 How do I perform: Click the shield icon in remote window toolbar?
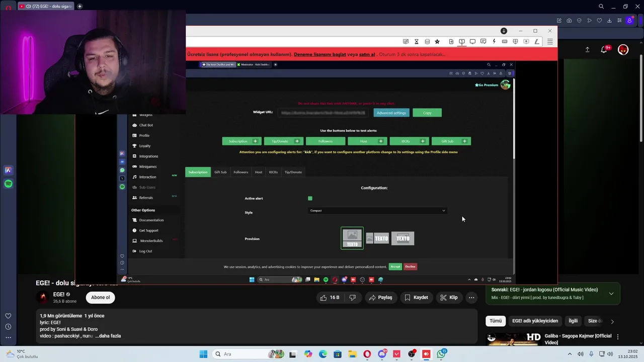click(515, 42)
